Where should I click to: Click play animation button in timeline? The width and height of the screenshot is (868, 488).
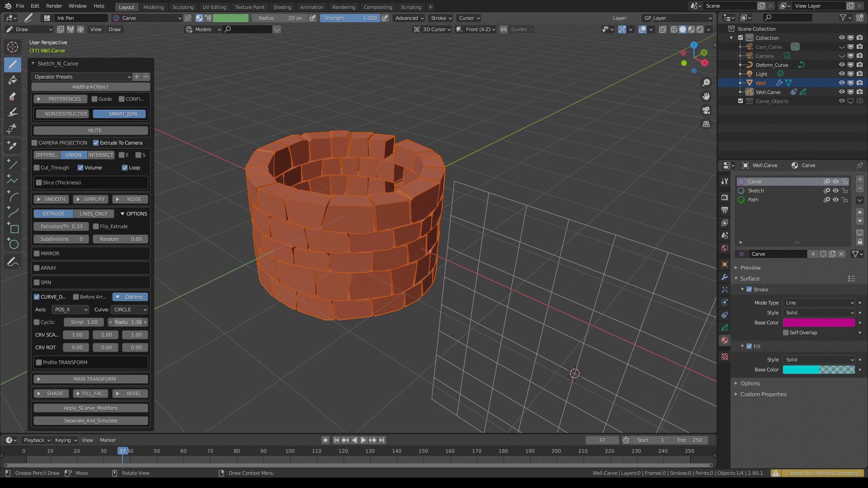(x=363, y=440)
